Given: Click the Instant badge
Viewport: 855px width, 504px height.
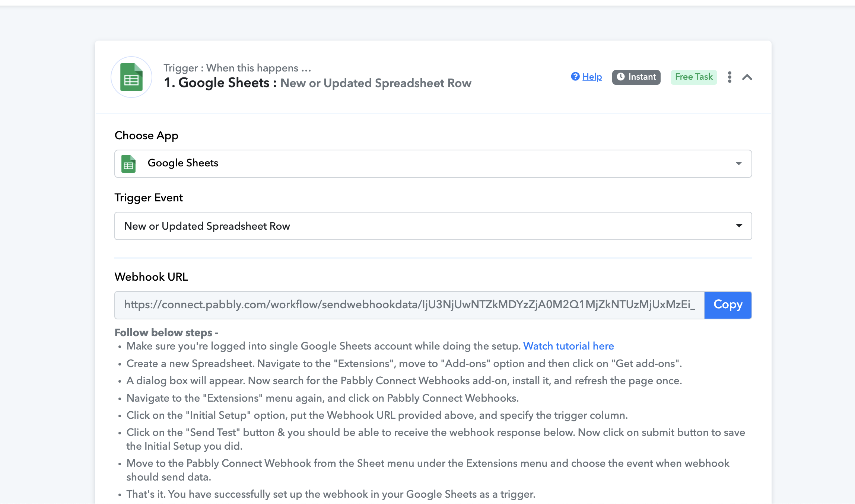Looking at the screenshot, I should click(x=636, y=77).
